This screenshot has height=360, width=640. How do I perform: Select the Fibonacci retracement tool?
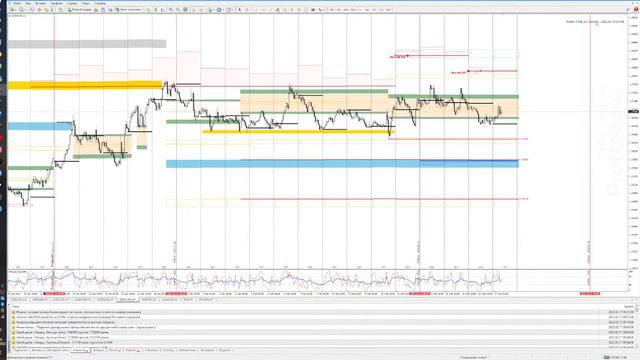[x=285, y=9]
